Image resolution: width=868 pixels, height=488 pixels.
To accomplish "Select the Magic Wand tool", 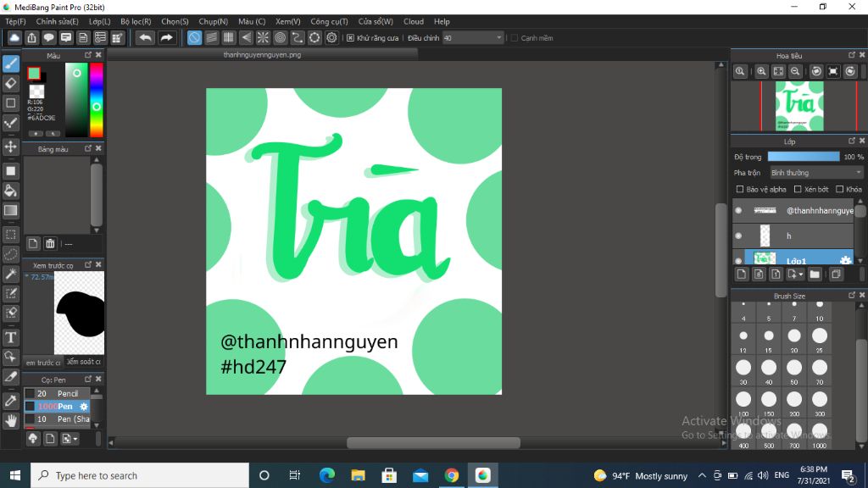I will [10, 274].
